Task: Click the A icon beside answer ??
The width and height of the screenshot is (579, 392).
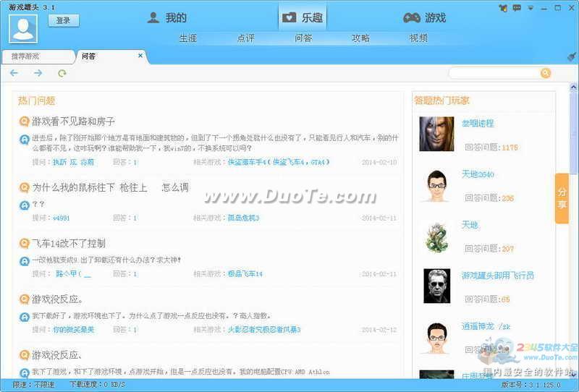Action: tap(24, 205)
